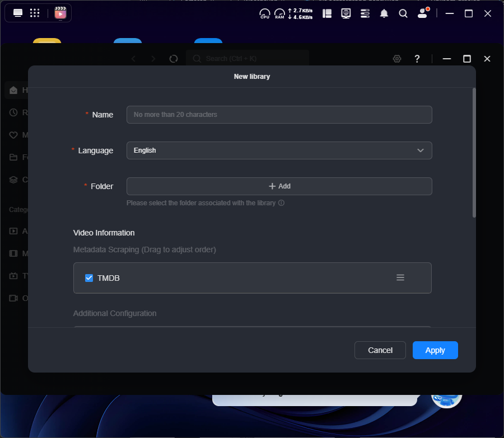
Task: Click the Language dropdown chevron arrow
Action: 421,150
